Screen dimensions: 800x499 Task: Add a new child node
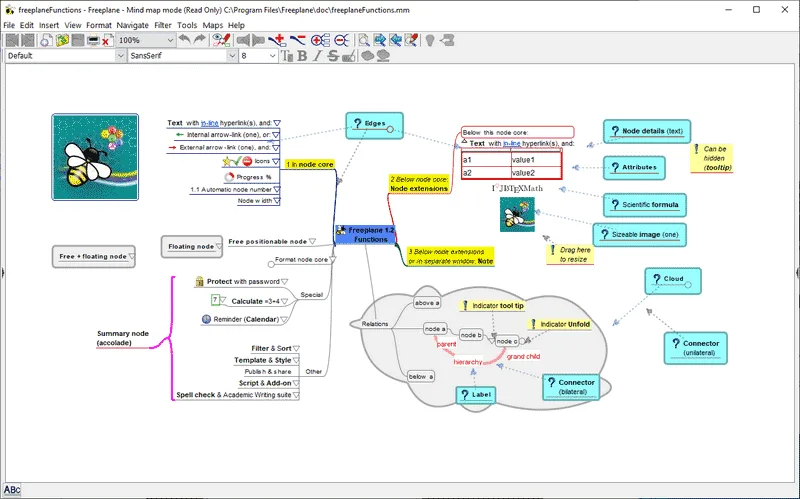(x=278, y=40)
